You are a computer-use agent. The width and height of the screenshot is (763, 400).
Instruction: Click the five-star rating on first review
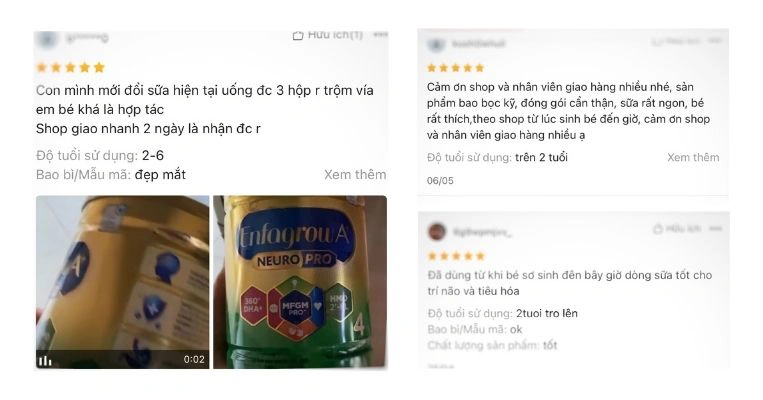[71, 68]
